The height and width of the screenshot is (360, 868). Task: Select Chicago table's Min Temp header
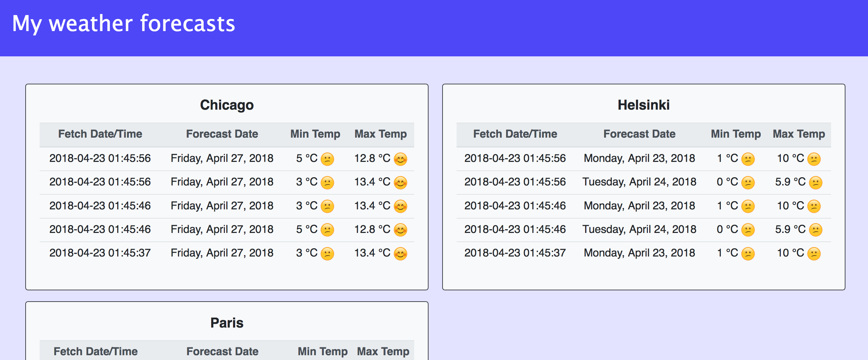point(315,134)
